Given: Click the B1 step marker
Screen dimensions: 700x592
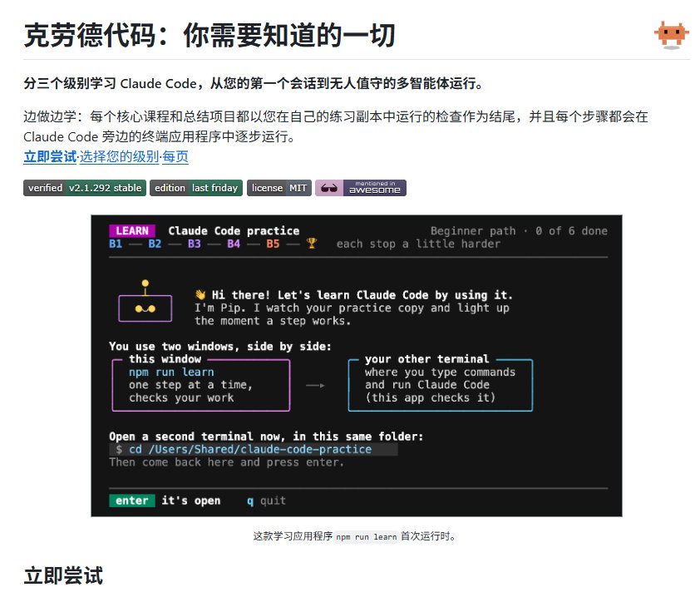Looking at the screenshot, I should pos(116,244).
